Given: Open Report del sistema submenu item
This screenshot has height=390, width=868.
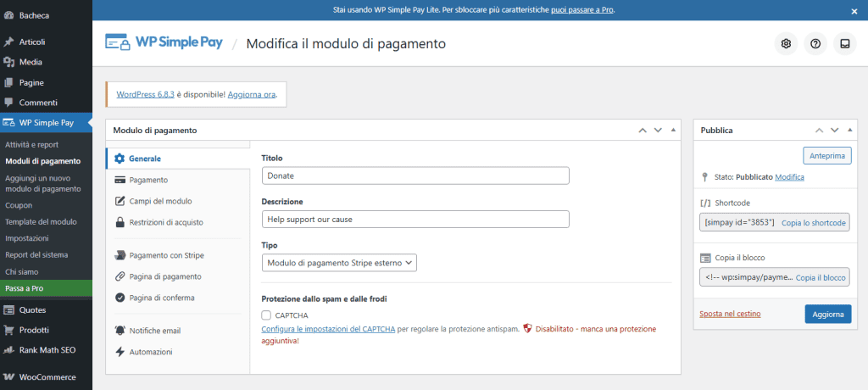Looking at the screenshot, I should pos(36,255).
